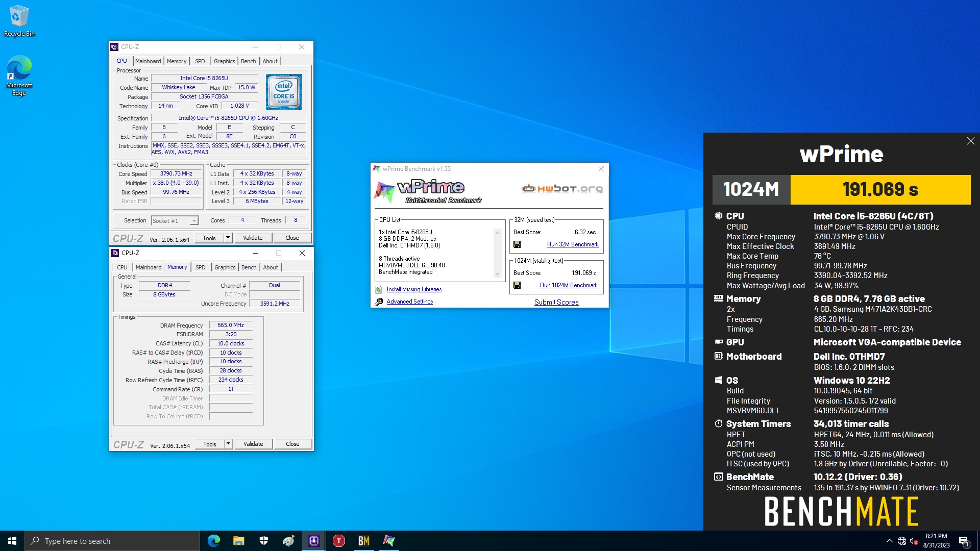Run the 1024M Benchmark
The height and width of the screenshot is (551, 980).
point(569,285)
